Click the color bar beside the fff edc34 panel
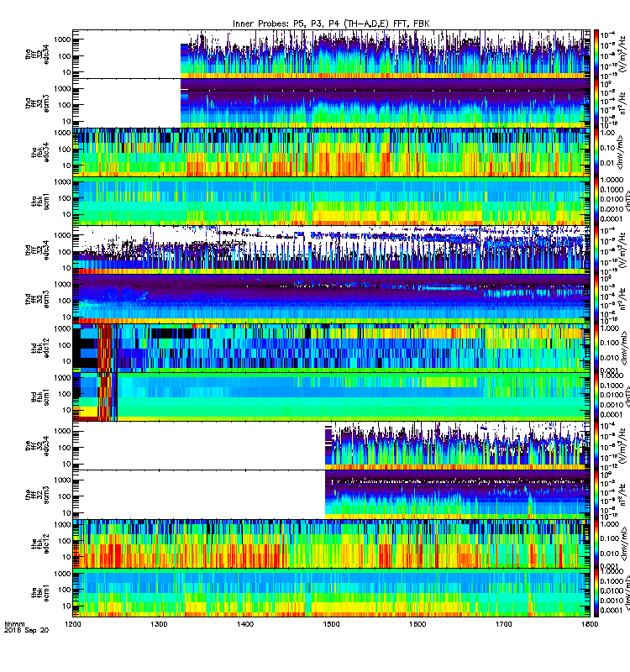This screenshot has height=672, width=630. (x=596, y=446)
